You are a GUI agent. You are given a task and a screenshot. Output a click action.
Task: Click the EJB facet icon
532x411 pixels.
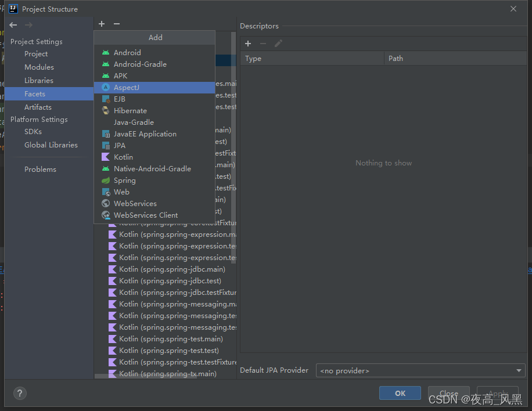point(106,99)
